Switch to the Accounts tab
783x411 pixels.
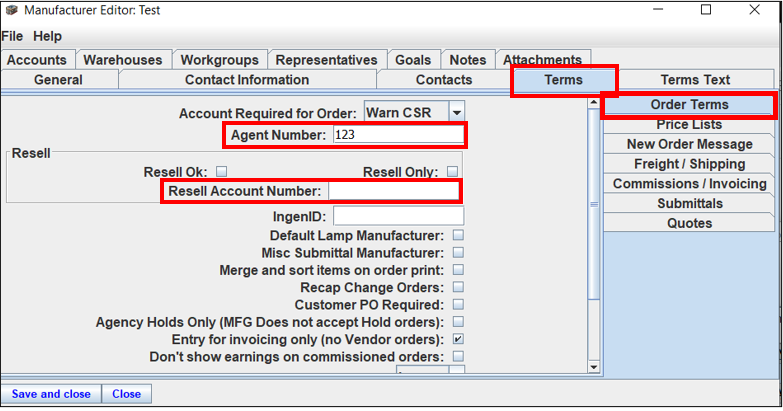tap(37, 60)
